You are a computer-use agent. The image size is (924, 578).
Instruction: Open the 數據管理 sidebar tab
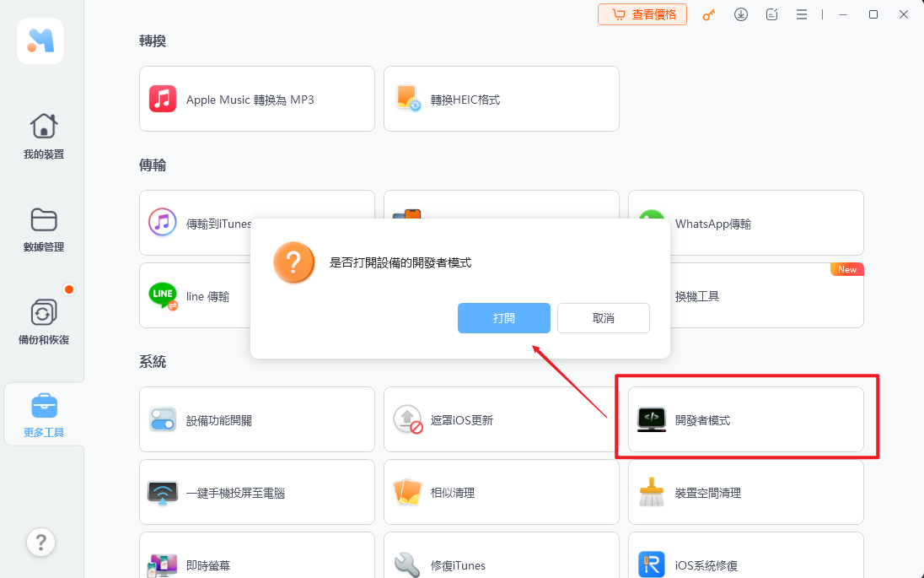pyautogui.click(x=43, y=230)
